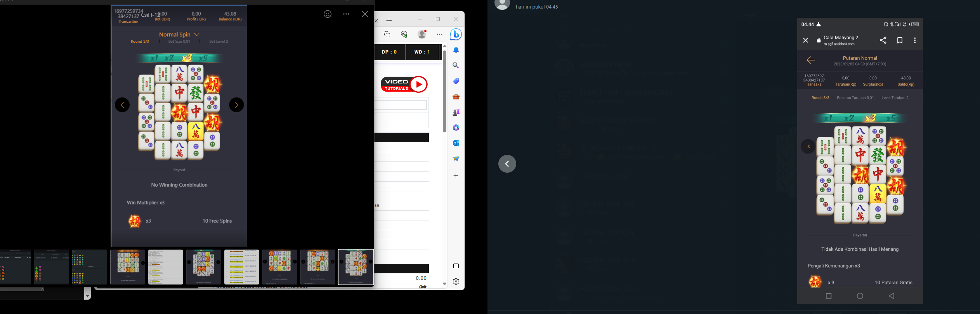Open the notifications bell in Edge sidebar
The image size is (980, 314).
456,50
